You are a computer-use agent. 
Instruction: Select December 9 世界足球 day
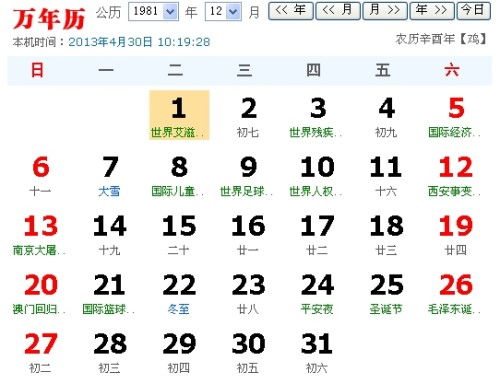click(x=248, y=176)
